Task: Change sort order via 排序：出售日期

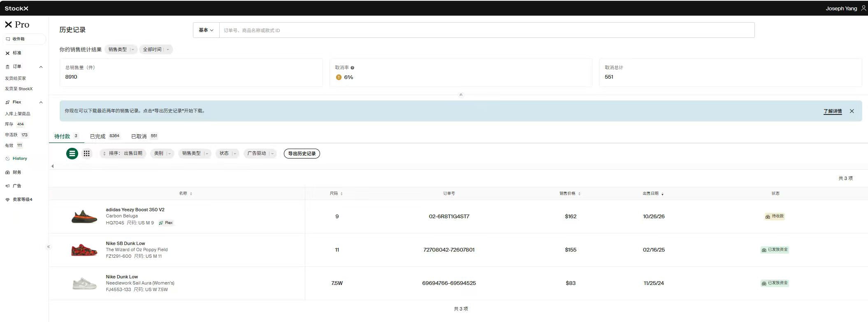Action: coord(123,153)
